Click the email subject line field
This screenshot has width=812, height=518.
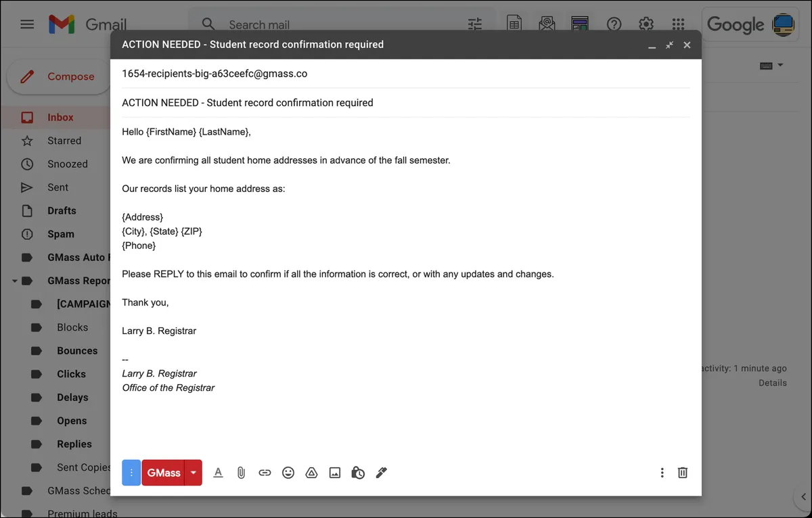tap(406, 103)
